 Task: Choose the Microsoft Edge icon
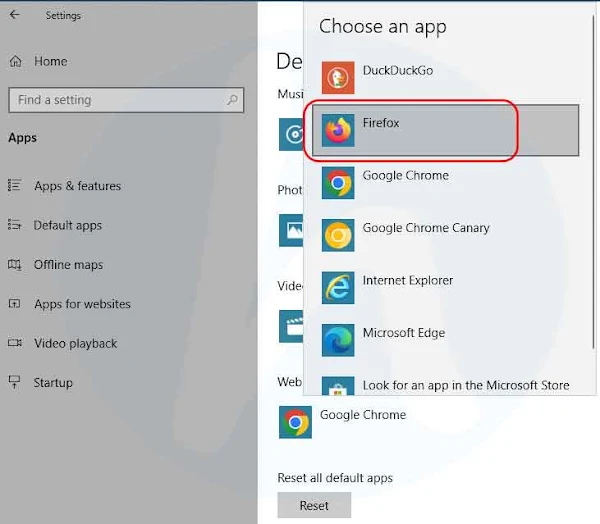[x=338, y=340]
